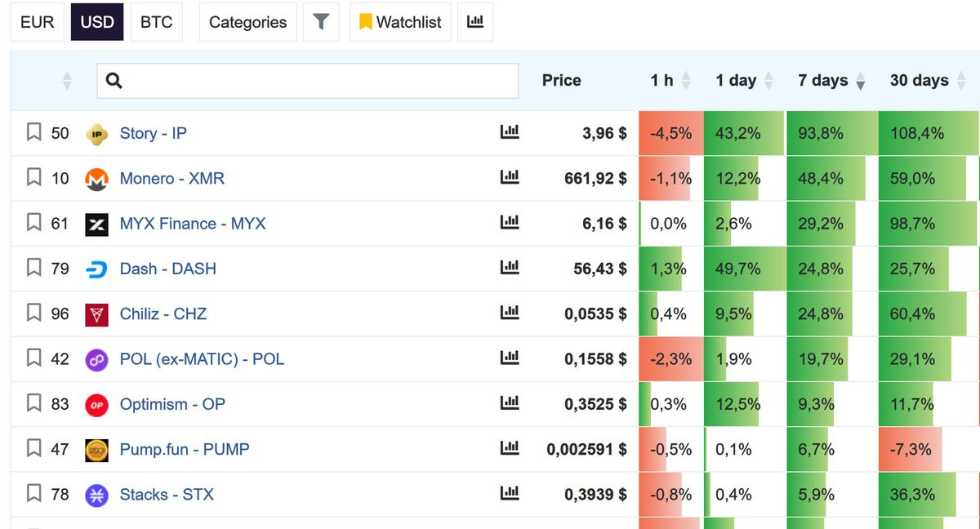Bookmark Chiliz - CHZ to watchlist
980x529 pixels.
pyautogui.click(x=33, y=313)
